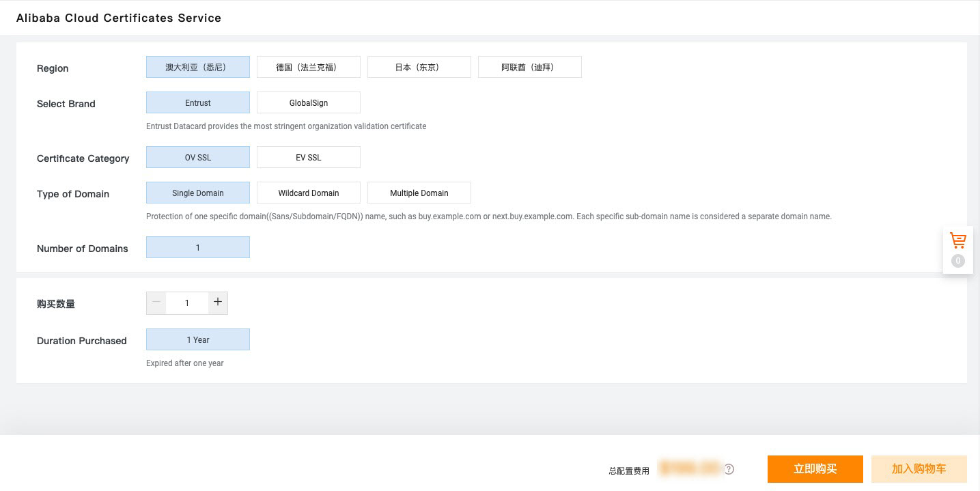Select OV SSL certificate category
Image resolution: width=980 pixels, height=491 pixels.
pos(198,157)
